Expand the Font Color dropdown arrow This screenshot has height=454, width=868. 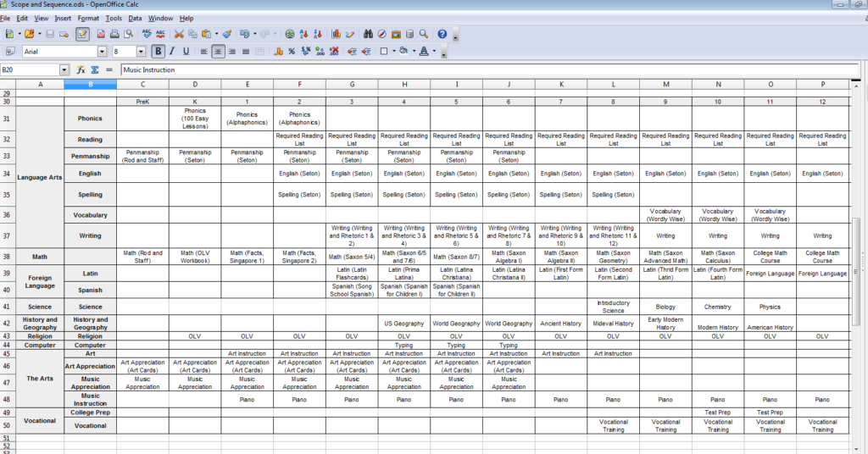click(434, 52)
